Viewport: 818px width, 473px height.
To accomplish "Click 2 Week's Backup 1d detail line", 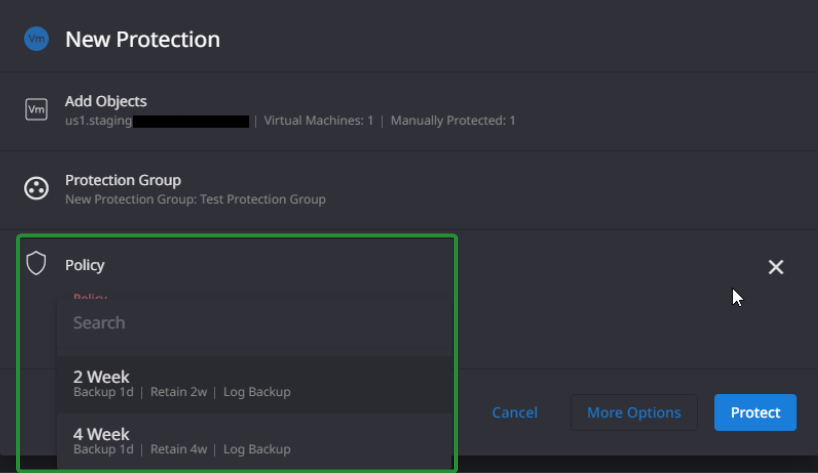I will pos(103,392).
